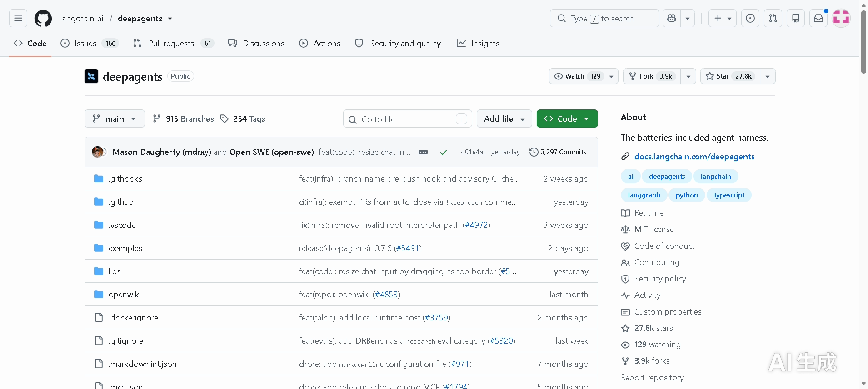Viewport: 868px width, 389px height.
Task: Open the global navigation hamburger menu
Action: (x=18, y=18)
